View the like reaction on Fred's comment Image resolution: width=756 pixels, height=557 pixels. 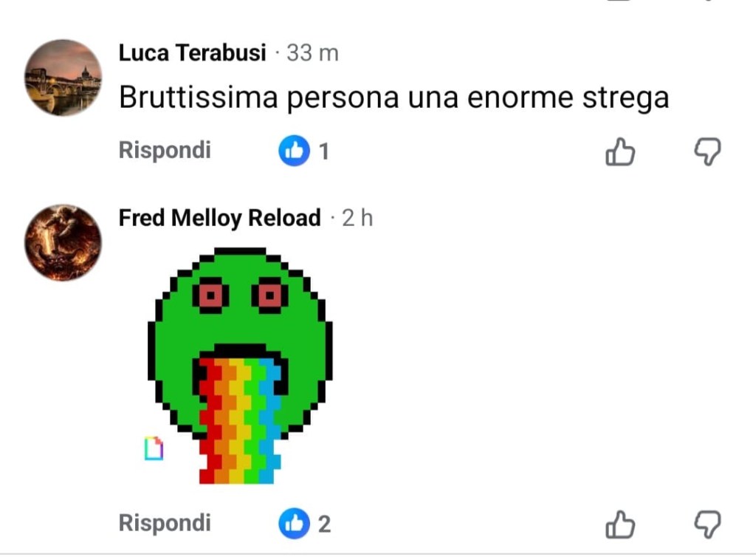click(294, 523)
